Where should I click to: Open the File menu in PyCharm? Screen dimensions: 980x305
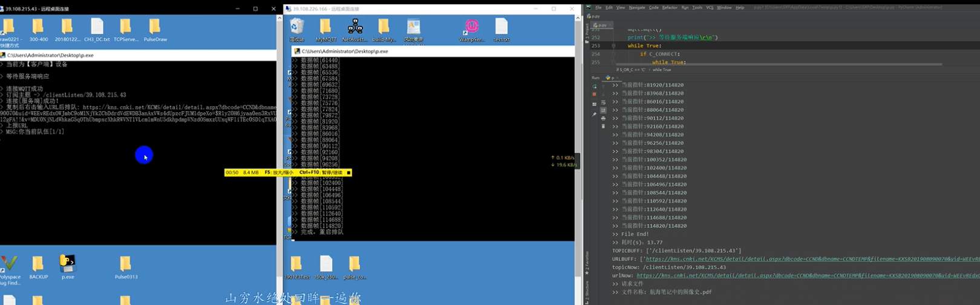[598, 7]
